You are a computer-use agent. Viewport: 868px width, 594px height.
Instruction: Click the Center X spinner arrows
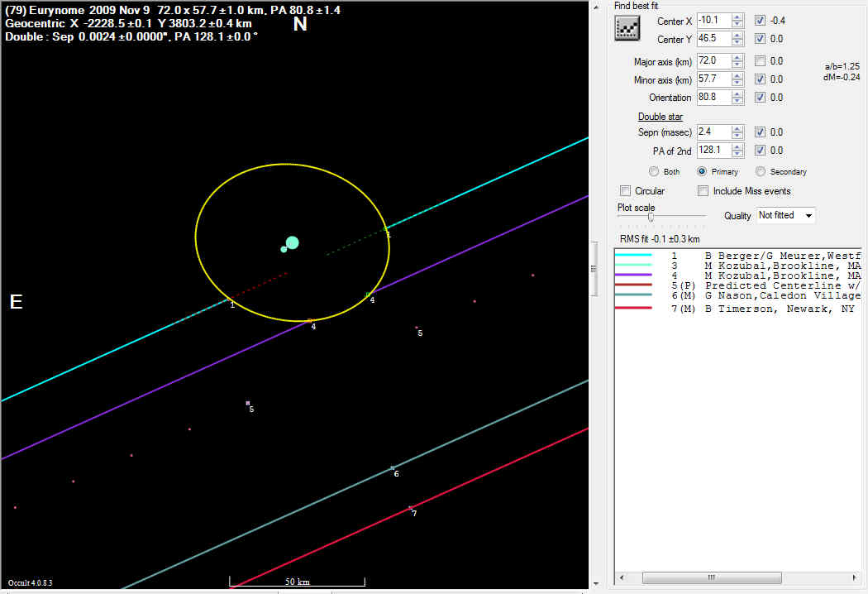click(x=737, y=21)
